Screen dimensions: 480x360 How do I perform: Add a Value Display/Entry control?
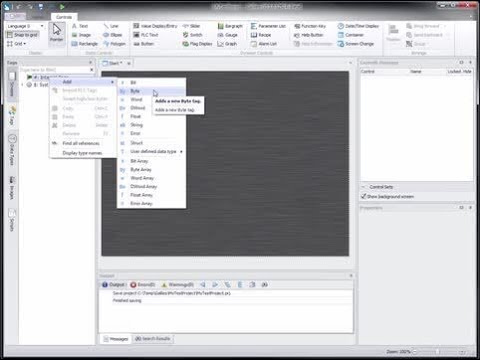[x=155, y=26]
